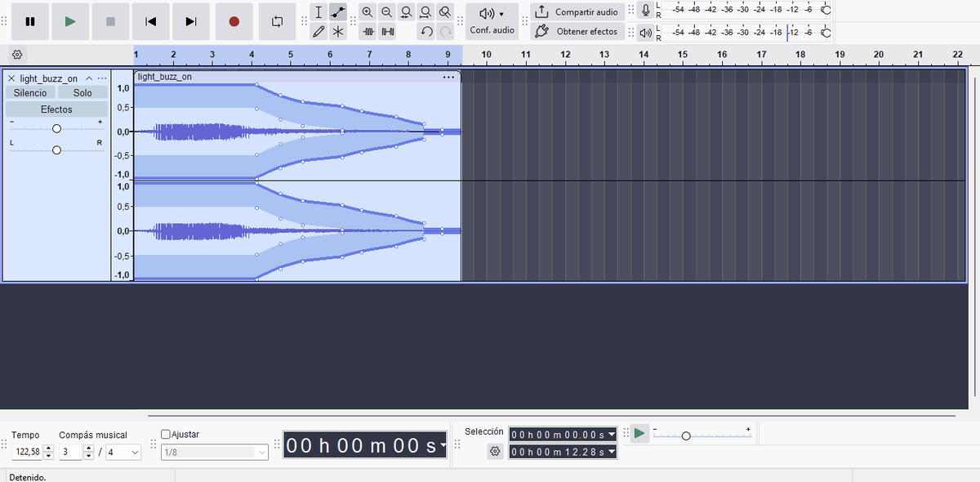Fit the selection to the window width

coord(406,12)
